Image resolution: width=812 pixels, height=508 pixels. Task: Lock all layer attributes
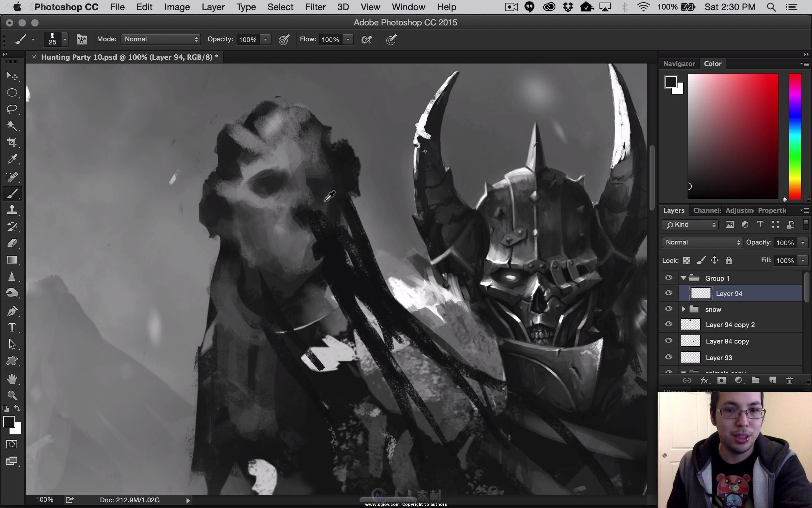click(x=729, y=260)
